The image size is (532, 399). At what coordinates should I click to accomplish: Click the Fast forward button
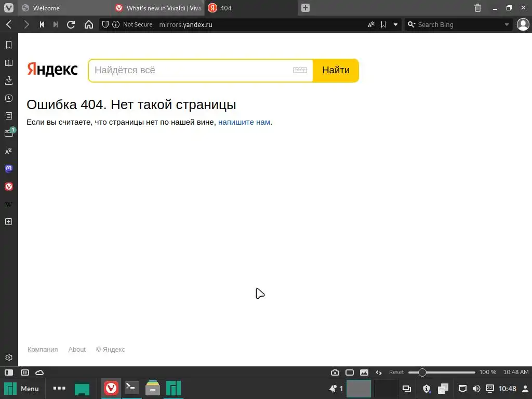[x=56, y=24]
